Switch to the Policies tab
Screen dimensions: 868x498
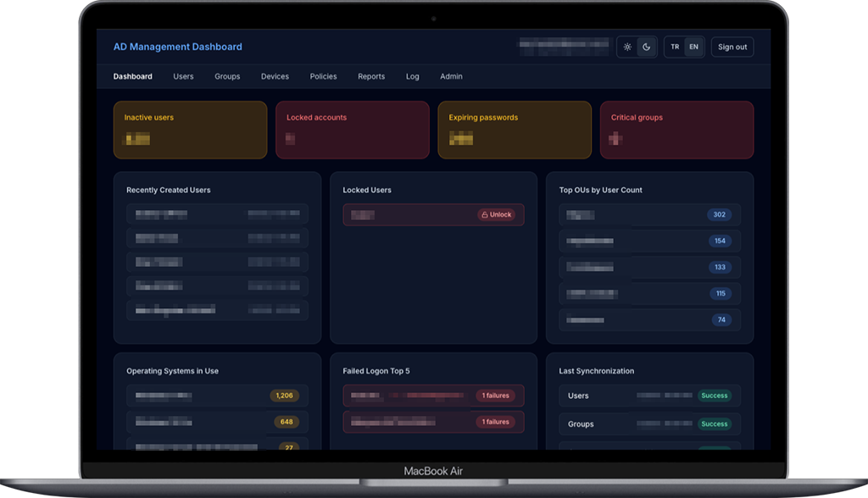coord(323,76)
